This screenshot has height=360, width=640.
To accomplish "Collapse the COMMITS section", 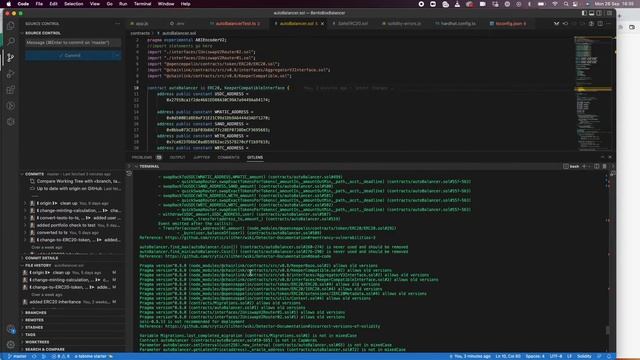I will pyautogui.click(x=34, y=174).
